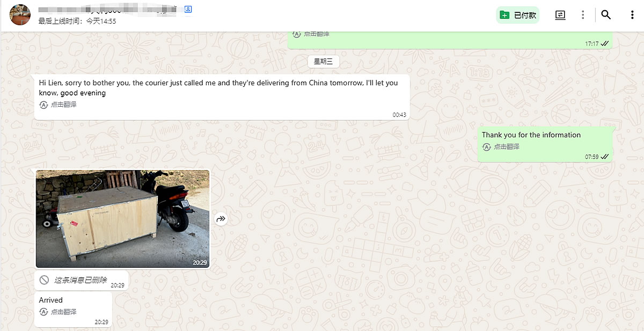Translate the "Hi Lien" message via 点击翻译
The image size is (644, 331).
point(63,105)
